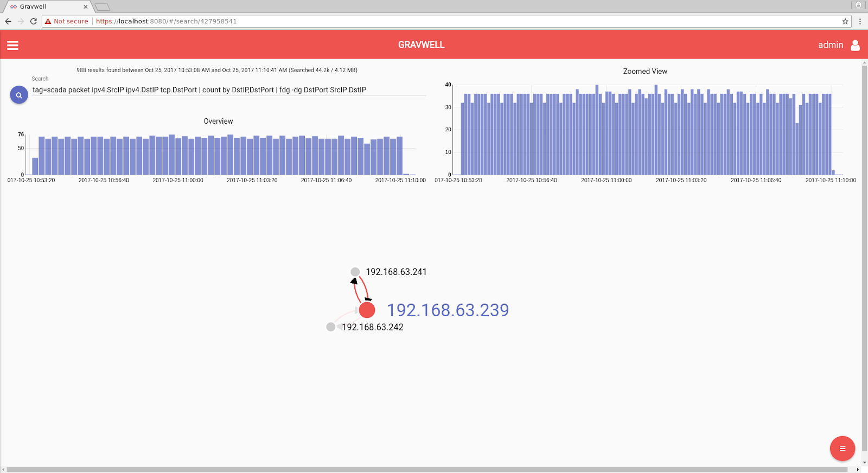Screen dimensions: 868x473
Task: Open the red floating actions menu button
Action: coord(842,449)
